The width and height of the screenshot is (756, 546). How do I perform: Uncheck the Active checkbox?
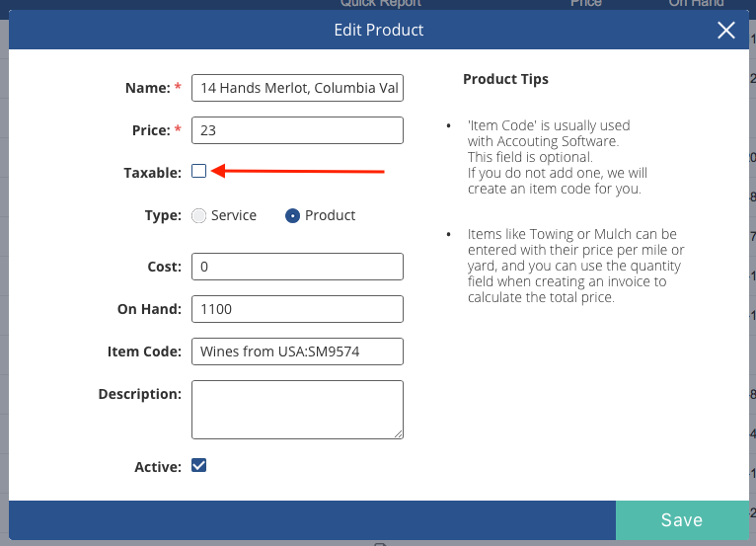pos(198,465)
